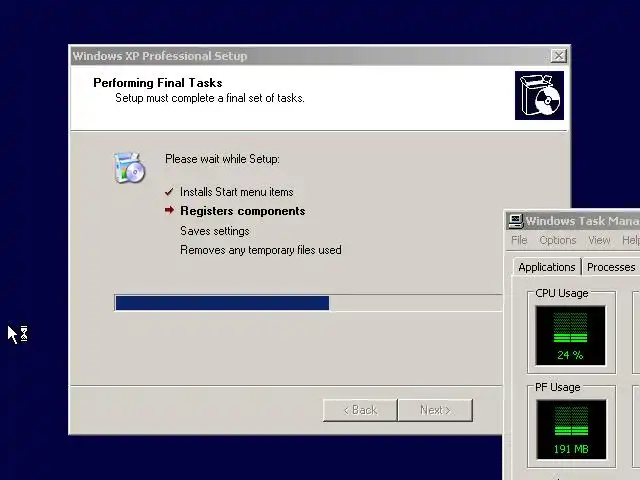The width and height of the screenshot is (640, 480).
Task: Open the Options menu in Task Manager
Action: tap(558, 240)
